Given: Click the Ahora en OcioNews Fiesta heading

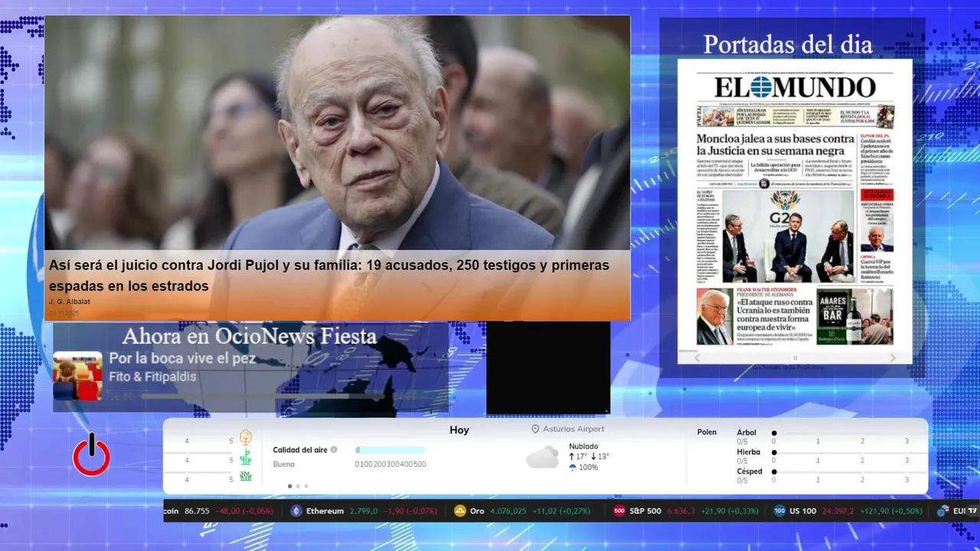Looking at the screenshot, I should (x=250, y=336).
